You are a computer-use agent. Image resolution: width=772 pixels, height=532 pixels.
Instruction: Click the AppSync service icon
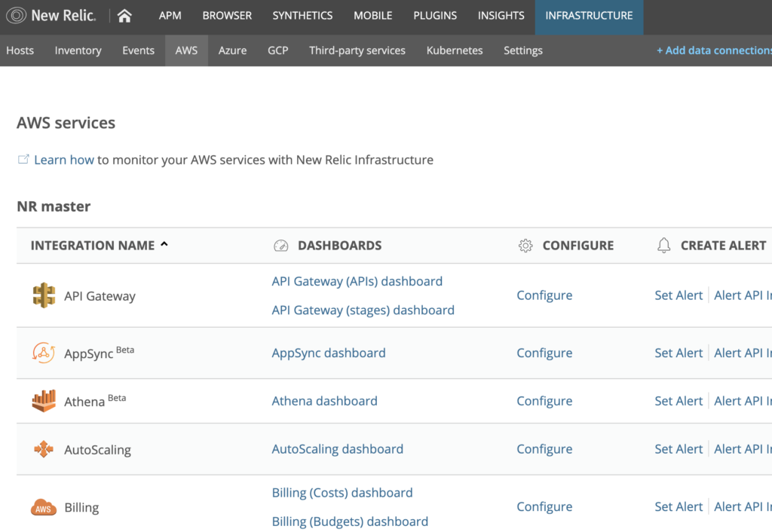click(x=44, y=353)
